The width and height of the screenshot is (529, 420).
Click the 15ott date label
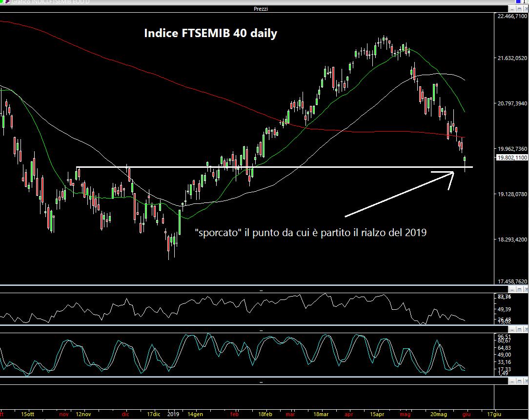(27, 414)
